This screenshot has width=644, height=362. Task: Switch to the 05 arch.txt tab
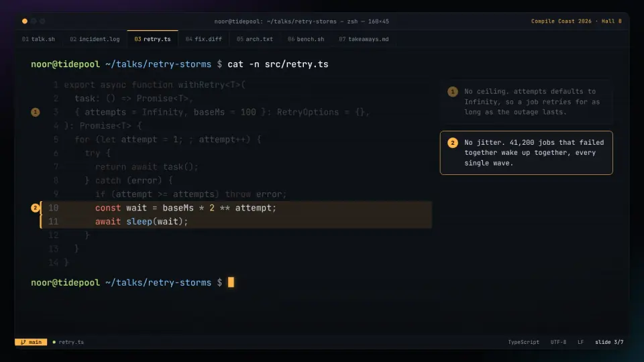255,39
